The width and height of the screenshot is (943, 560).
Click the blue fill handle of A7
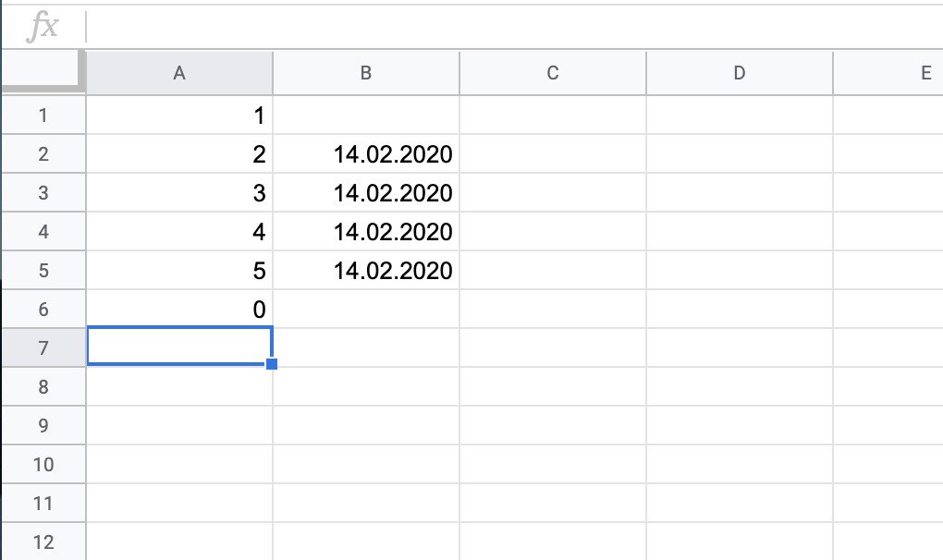(x=272, y=364)
